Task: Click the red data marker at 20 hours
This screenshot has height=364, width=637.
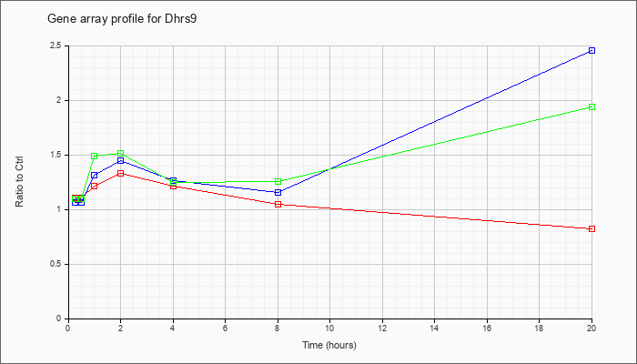Action: pyautogui.click(x=591, y=228)
